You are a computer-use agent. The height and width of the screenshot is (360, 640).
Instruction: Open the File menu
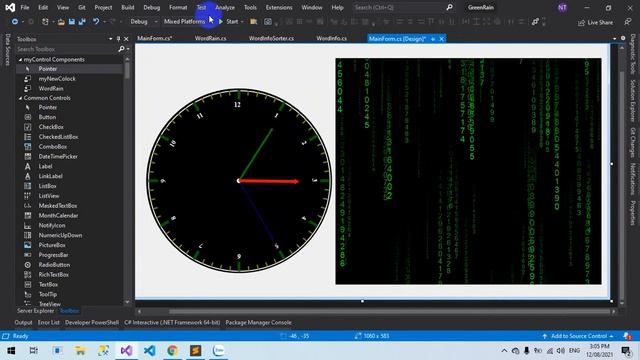[x=25, y=7]
